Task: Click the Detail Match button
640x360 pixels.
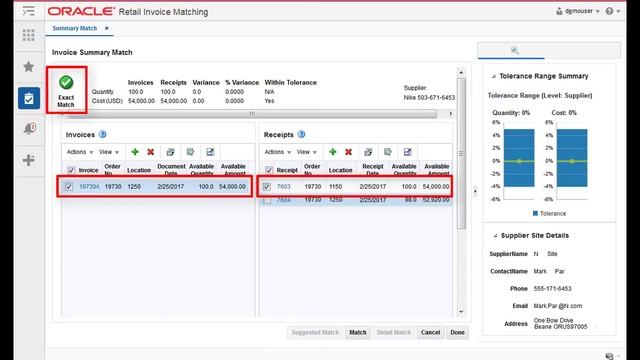Action: (x=393, y=332)
